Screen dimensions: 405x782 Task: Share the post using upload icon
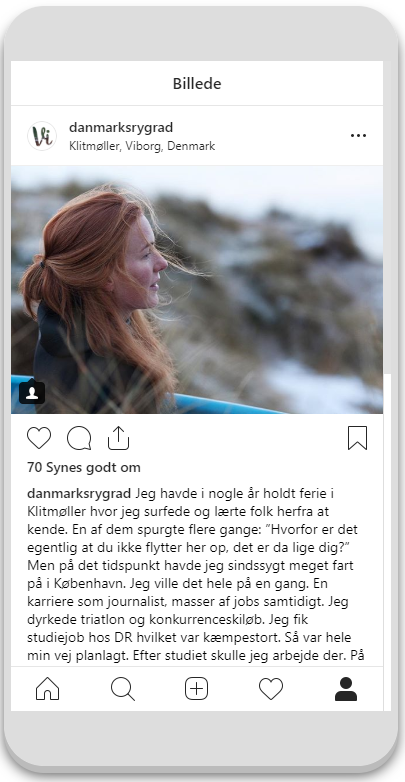tap(119, 438)
